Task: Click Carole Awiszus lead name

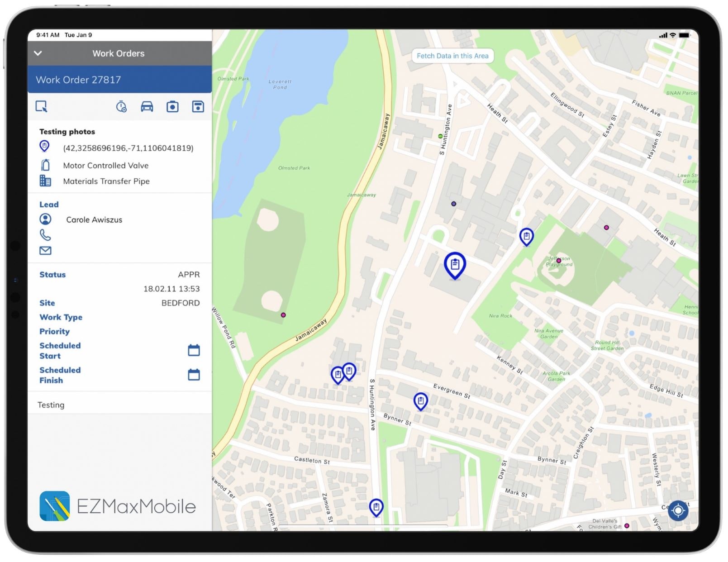Action: [94, 220]
